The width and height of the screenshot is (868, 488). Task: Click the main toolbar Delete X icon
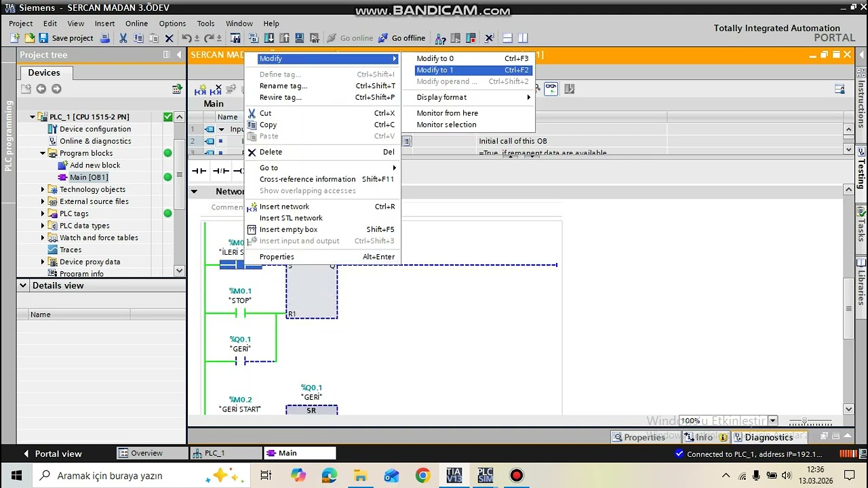pos(170,39)
